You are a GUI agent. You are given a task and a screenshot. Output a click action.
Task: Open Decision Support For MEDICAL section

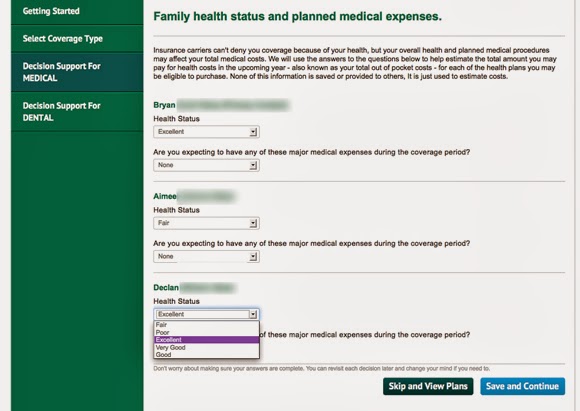(77, 72)
